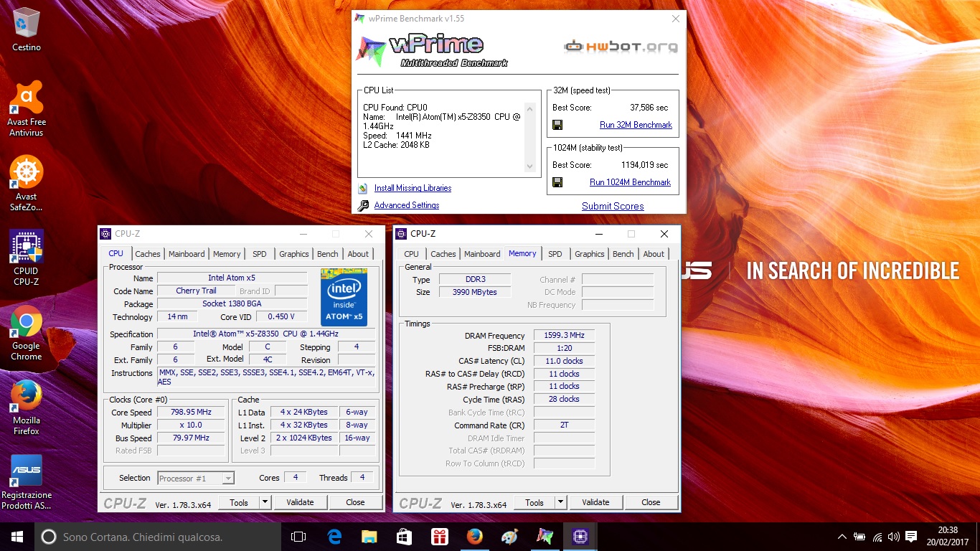Click Run 32M Benchmark link
The image size is (980, 551).
click(636, 125)
